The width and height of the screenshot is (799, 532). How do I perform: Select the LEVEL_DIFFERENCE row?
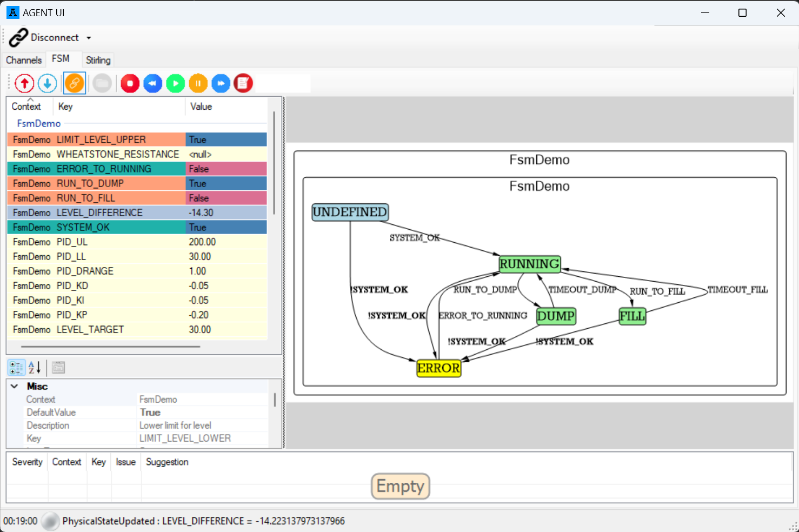[99, 213]
